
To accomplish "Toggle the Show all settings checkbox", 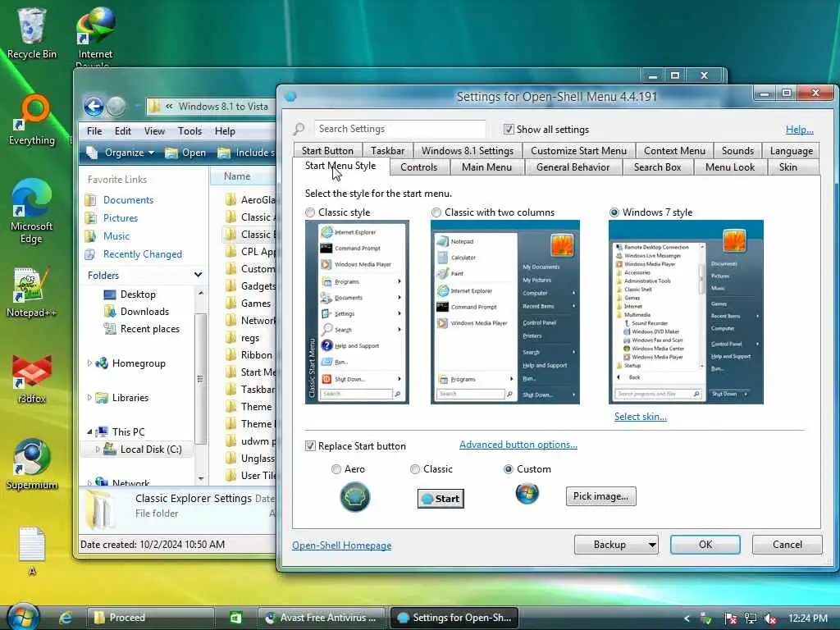I will tap(509, 129).
